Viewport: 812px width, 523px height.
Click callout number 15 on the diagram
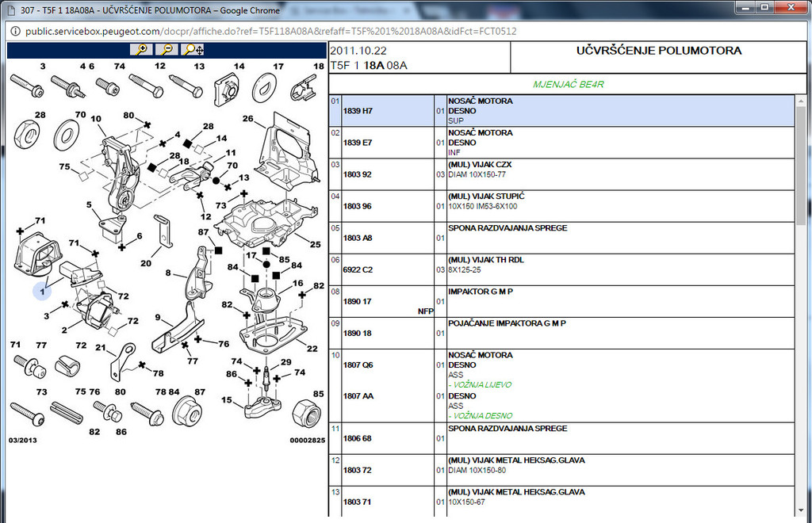click(x=226, y=400)
